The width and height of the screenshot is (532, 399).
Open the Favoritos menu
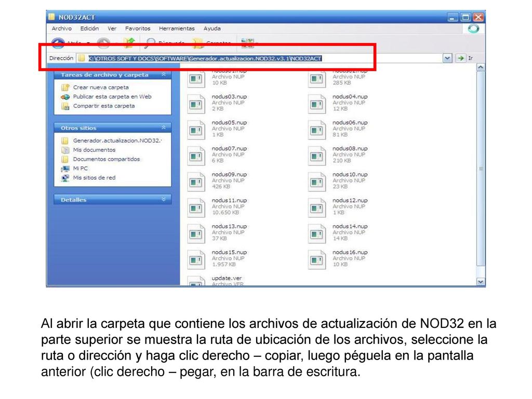tap(137, 29)
